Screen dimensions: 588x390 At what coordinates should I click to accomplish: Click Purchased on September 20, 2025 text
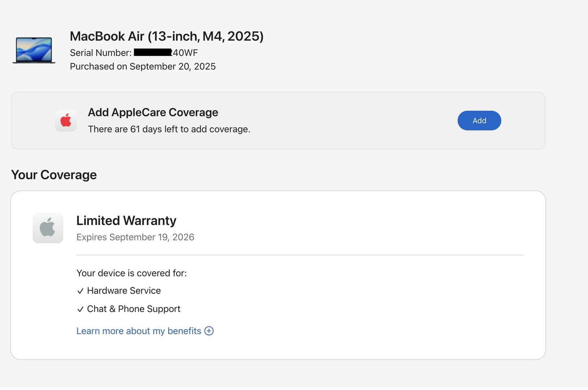pyautogui.click(x=143, y=66)
